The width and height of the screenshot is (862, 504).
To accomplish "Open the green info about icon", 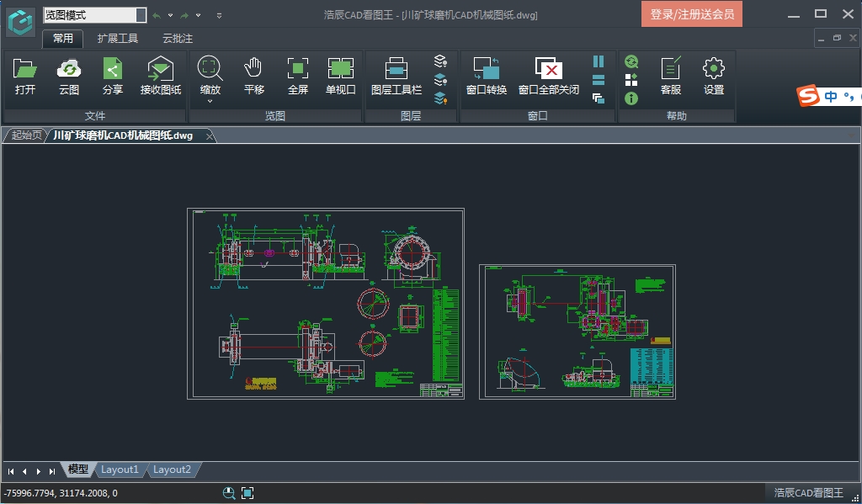I will coord(631,98).
